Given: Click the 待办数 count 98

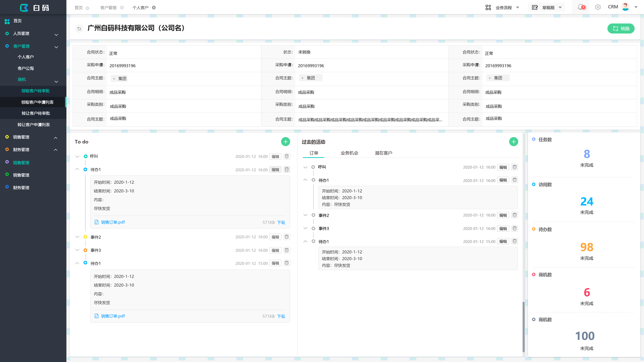Looking at the screenshot, I should coord(587,247).
